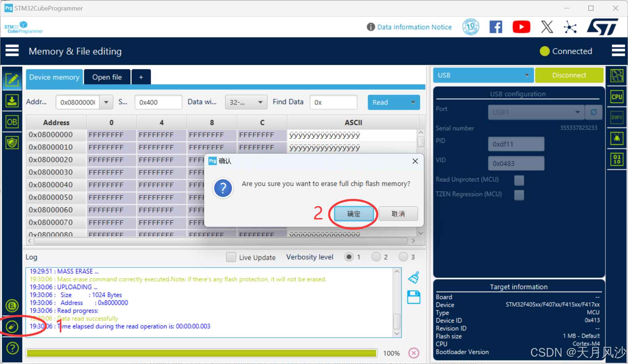
Task: Confirm erase with 确定 button
Action: tap(354, 214)
